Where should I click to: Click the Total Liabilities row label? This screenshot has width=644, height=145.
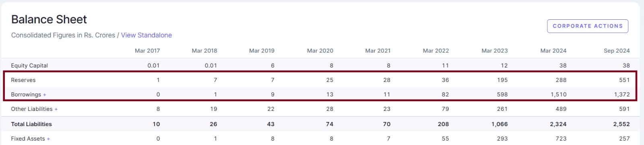[x=31, y=124]
